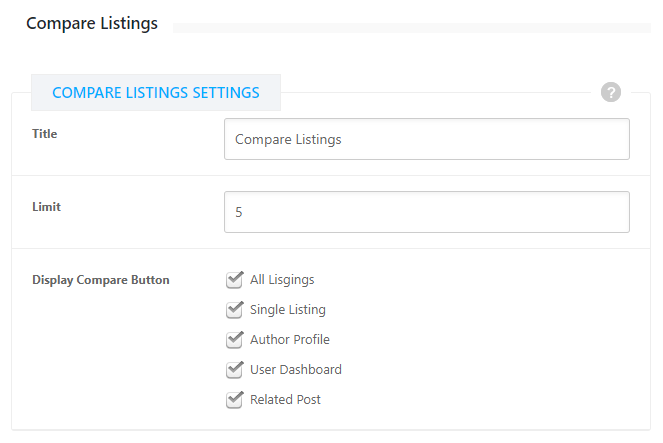Toggle the Related Post checkbox

point(235,399)
